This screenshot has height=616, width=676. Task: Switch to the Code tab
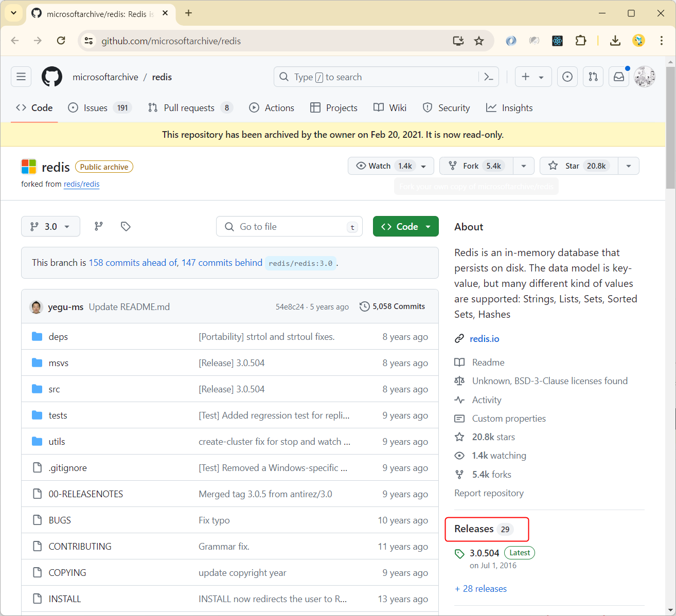[34, 108]
